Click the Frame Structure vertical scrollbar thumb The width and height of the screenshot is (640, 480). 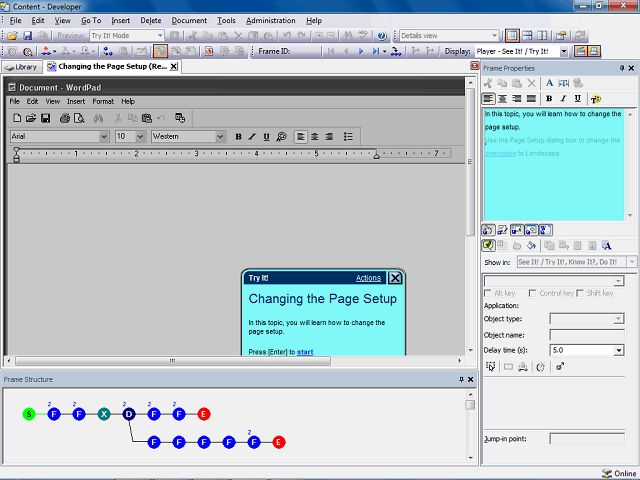tap(470, 404)
